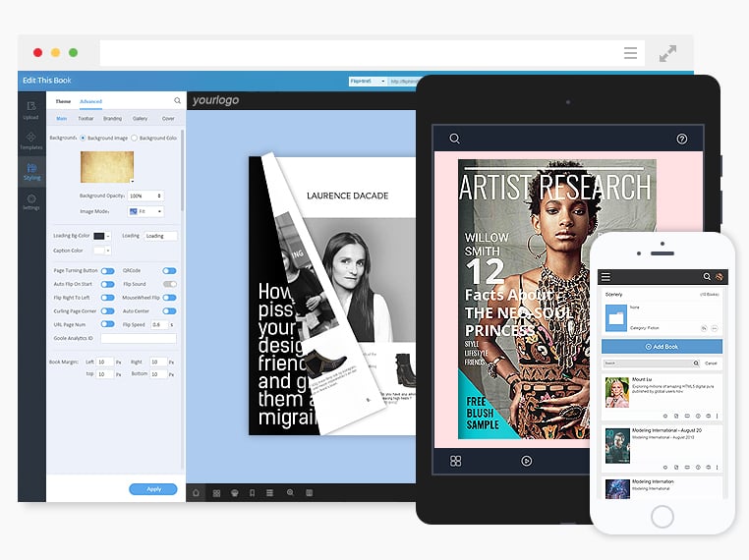Open thumbnails grid in bottom toolbar

tap(215, 492)
